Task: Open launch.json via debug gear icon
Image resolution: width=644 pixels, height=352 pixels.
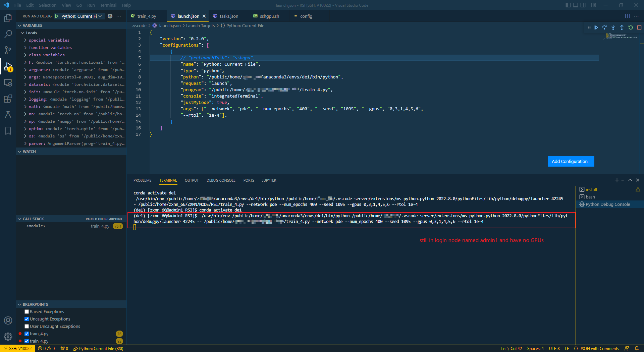Action: [110, 16]
